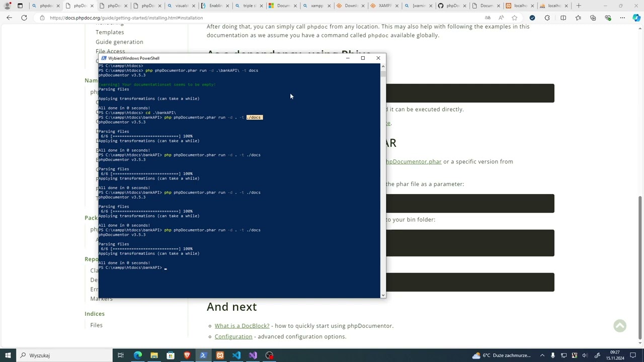Show hidden system tray icons chevron
The width and height of the screenshot is (644, 362).
click(x=542, y=355)
